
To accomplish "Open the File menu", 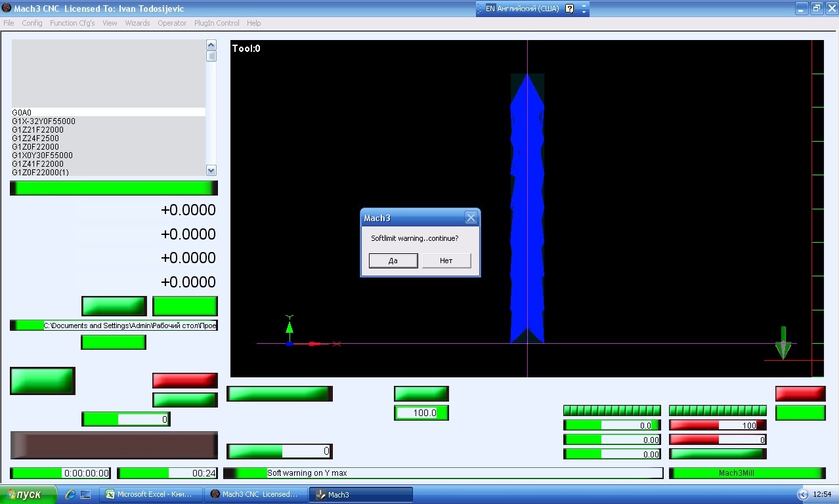I will point(9,23).
